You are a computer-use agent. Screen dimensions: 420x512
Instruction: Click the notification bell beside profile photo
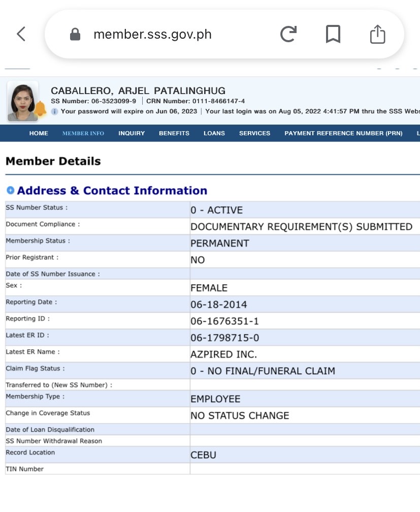point(41,109)
